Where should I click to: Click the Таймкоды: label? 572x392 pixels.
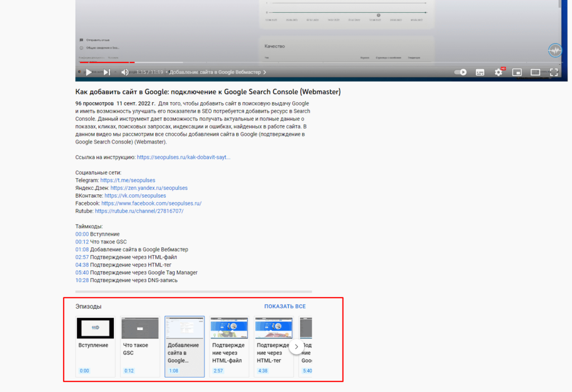pyautogui.click(x=89, y=227)
